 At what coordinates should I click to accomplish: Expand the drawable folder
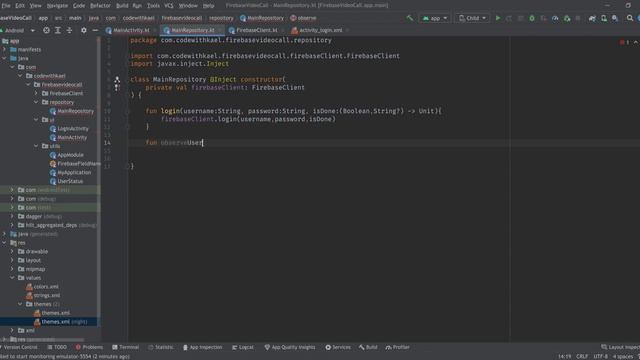tap(12, 251)
